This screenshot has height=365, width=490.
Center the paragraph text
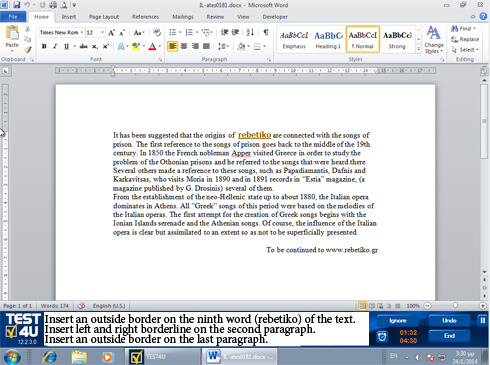coord(184,46)
